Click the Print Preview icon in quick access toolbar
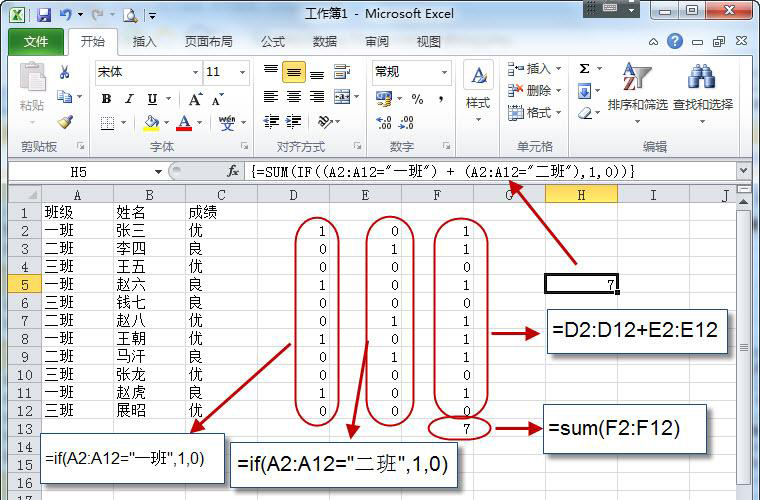 point(130,16)
